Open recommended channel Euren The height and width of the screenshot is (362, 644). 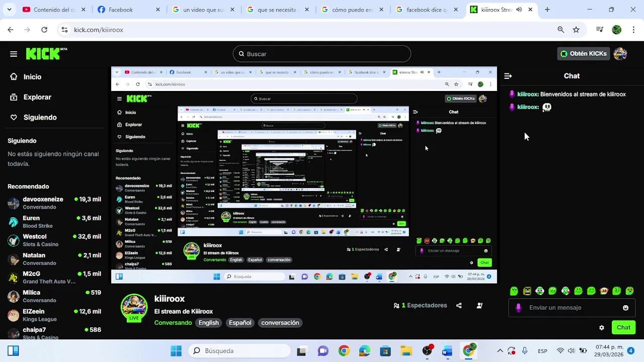[x=54, y=222]
